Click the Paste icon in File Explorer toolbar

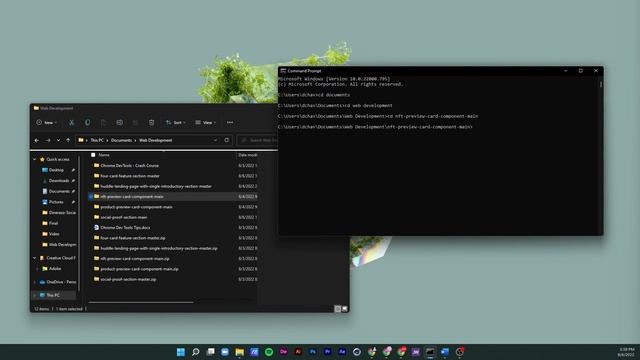point(103,122)
